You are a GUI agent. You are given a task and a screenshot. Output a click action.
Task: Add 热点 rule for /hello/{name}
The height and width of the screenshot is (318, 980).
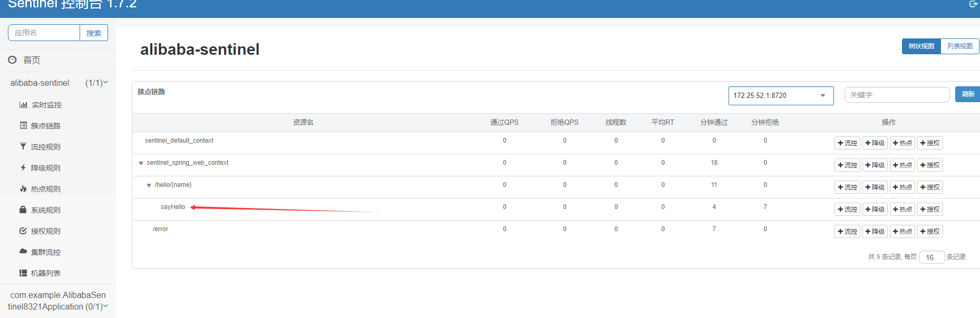click(903, 187)
